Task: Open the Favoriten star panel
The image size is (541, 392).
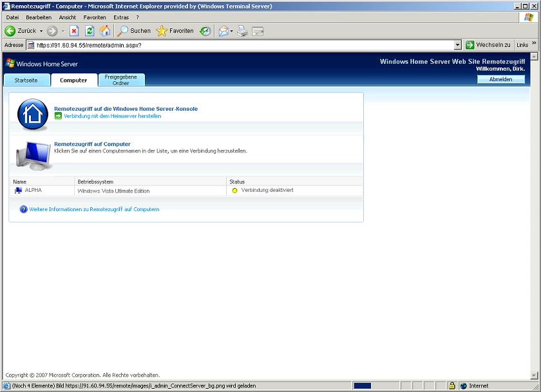Action: pyautogui.click(x=175, y=31)
